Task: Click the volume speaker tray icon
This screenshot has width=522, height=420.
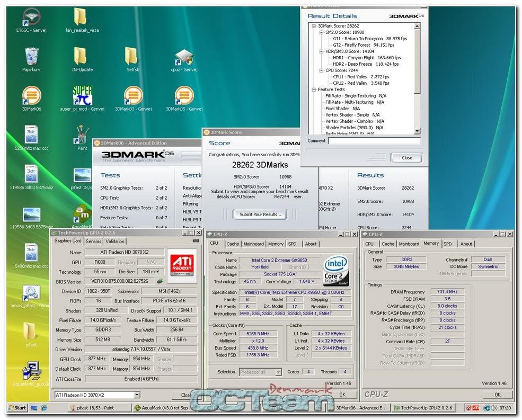Action: [x=494, y=408]
